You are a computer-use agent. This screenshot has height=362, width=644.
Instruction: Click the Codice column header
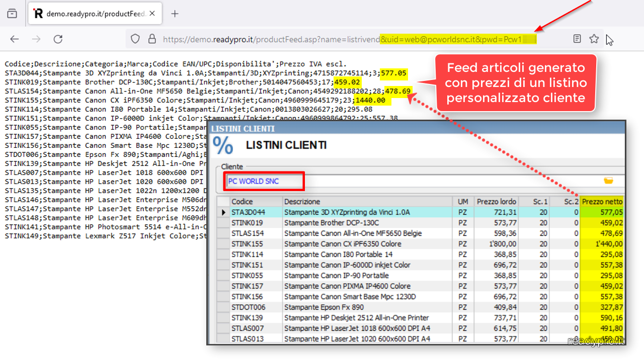[256, 202]
